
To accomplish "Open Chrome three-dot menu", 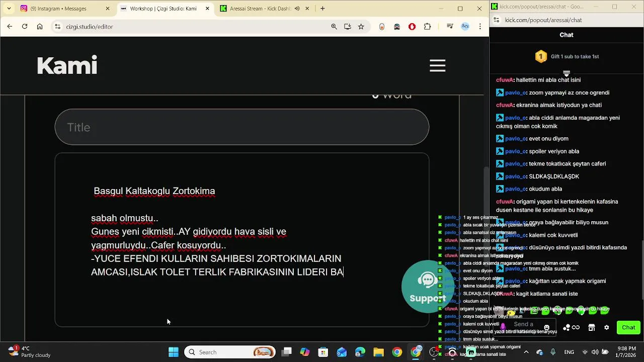I will 480,27.
